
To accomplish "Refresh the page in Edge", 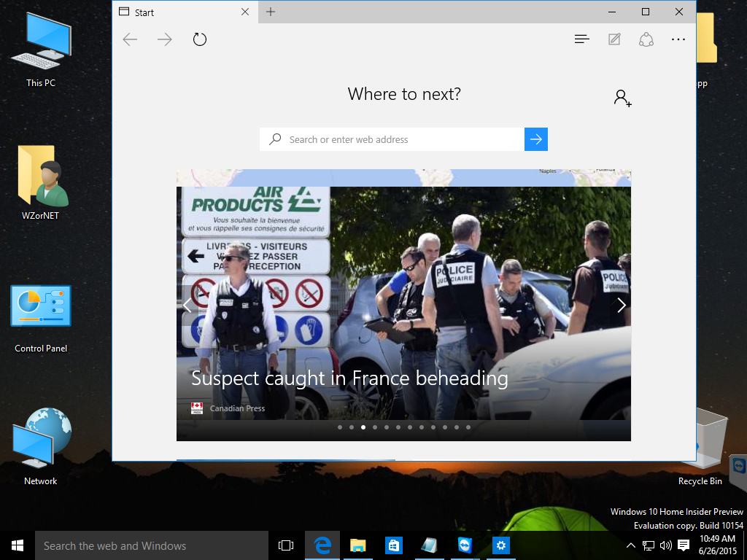I will click(200, 39).
